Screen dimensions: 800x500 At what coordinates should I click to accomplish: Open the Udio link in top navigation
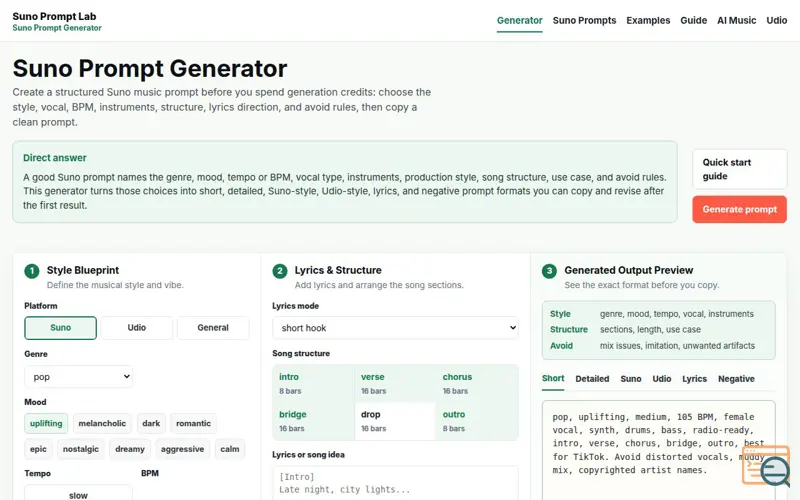[777, 20]
